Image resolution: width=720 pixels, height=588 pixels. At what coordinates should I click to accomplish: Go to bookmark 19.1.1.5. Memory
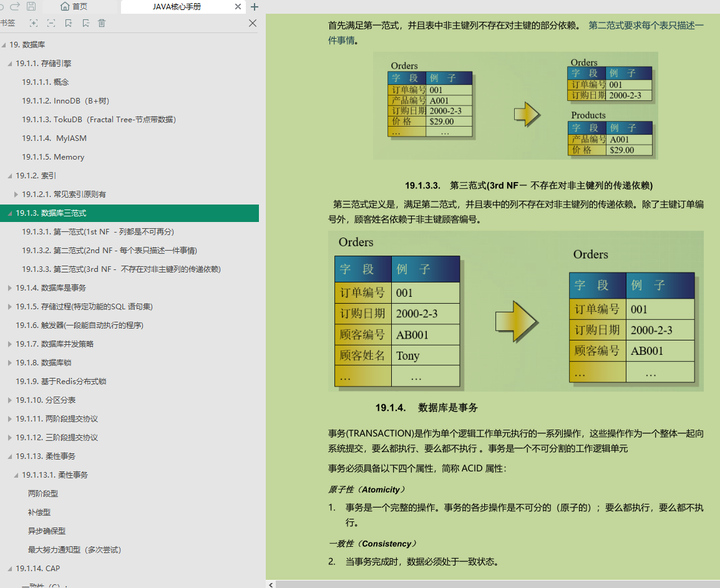point(53,157)
